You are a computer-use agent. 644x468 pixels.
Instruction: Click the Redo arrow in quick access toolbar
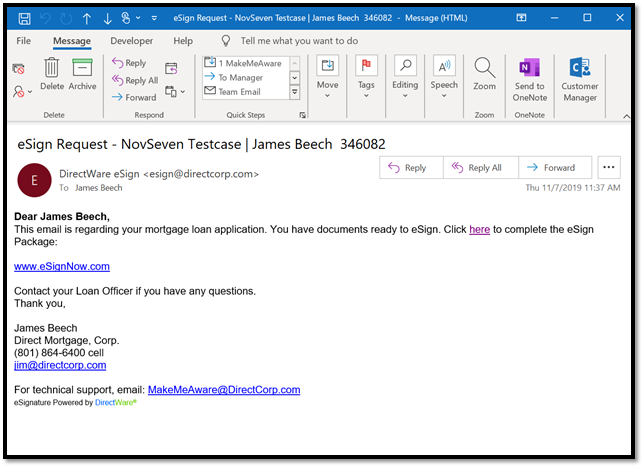click(x=66, y=18)
